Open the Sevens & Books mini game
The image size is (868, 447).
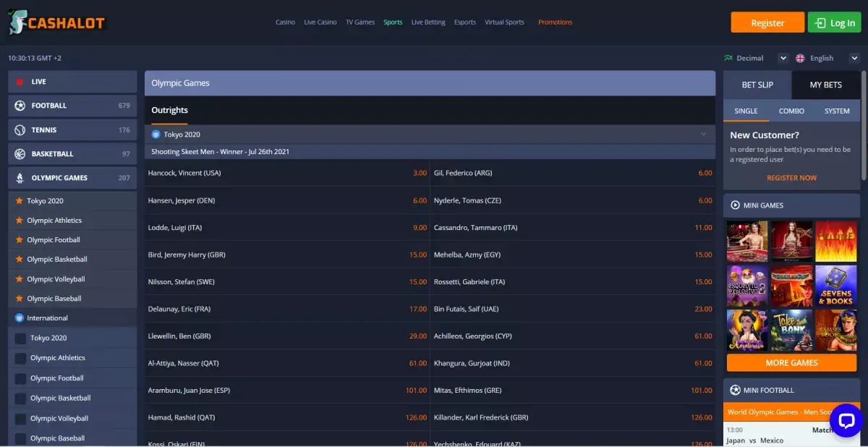tap(835, 286)
